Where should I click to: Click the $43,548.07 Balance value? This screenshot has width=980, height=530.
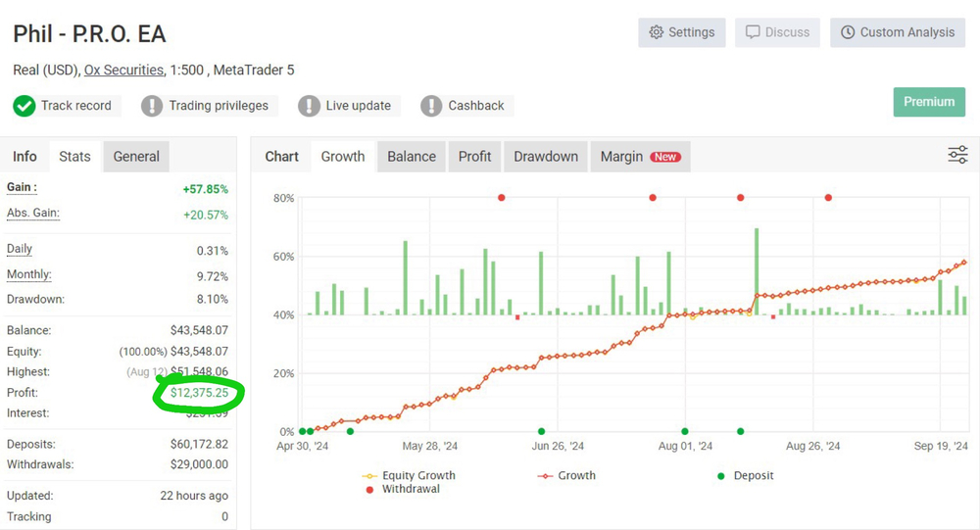tap(199, 330)
